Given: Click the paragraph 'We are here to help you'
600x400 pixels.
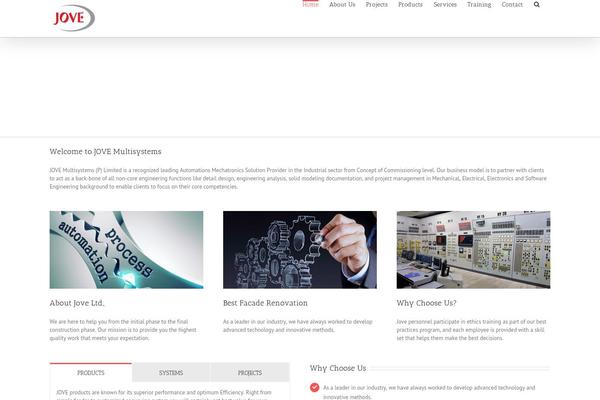Looking at the screenshot, I should click(x=123, y=330).
